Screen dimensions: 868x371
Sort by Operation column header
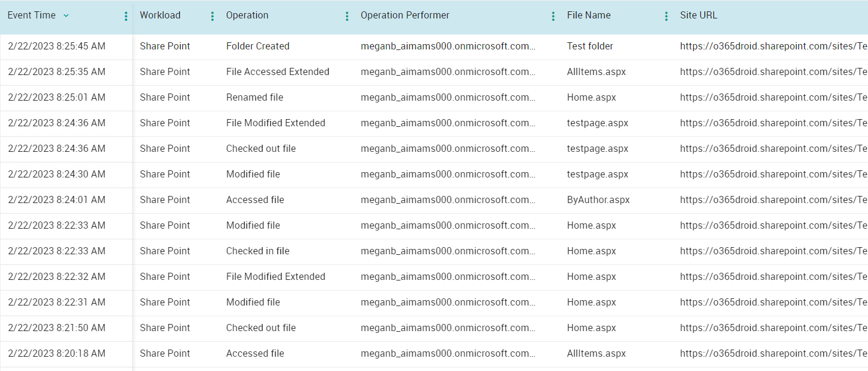click(x=247, y=15)
